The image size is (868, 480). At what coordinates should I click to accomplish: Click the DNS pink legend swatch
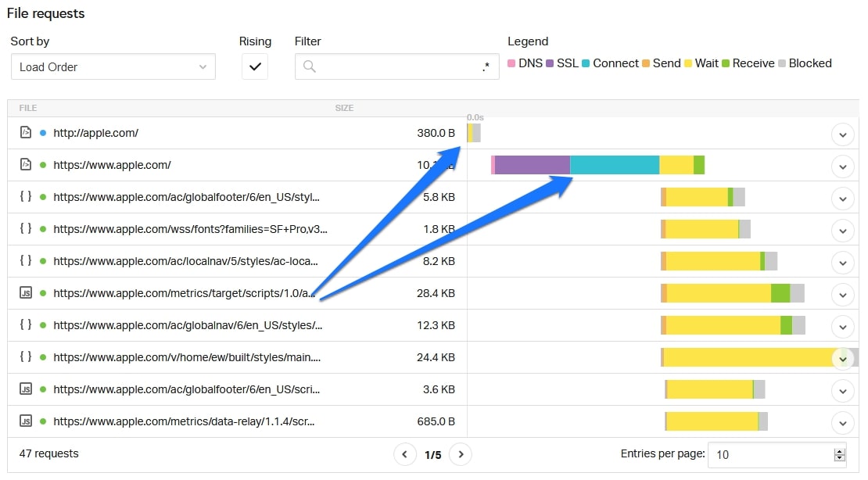click(x=511, y=63)
